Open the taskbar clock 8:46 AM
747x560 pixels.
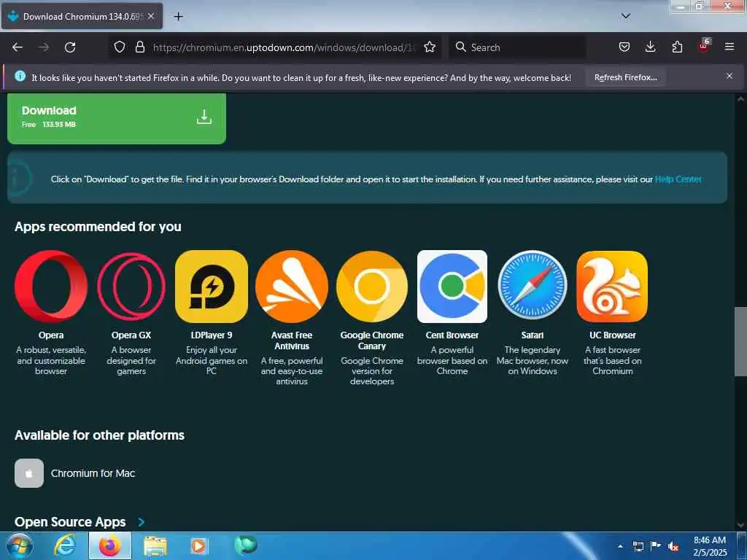[x=710, y=546]
